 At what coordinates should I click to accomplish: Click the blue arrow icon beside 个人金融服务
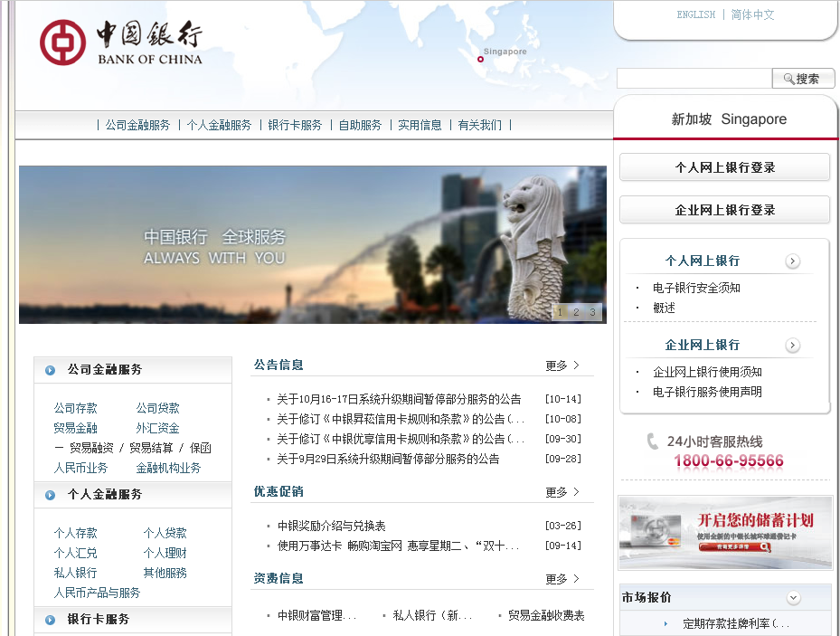click(x=51, y=495)
